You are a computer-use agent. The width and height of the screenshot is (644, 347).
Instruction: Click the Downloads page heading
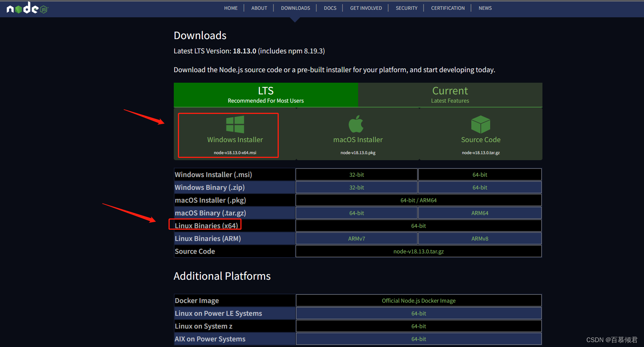[200, 35]
